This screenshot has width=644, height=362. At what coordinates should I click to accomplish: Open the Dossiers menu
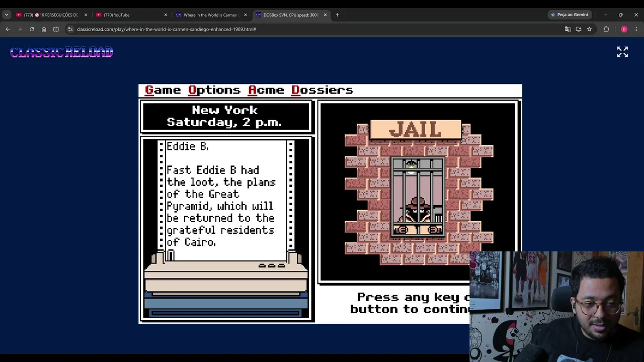323,90
